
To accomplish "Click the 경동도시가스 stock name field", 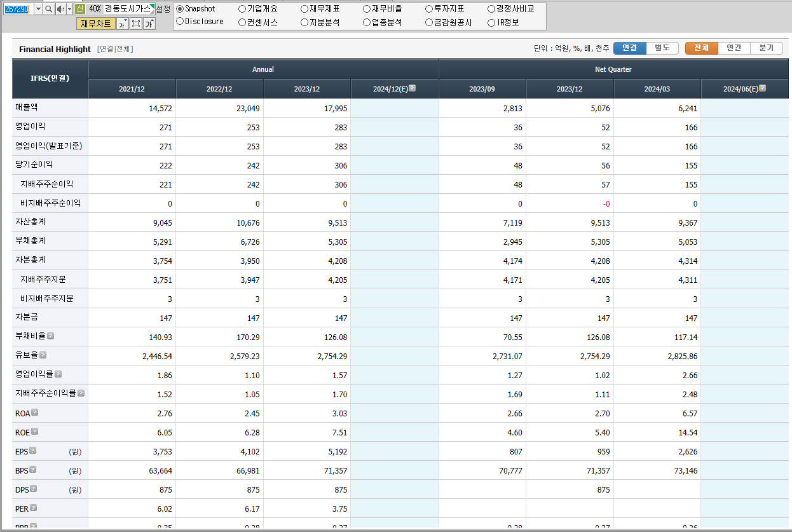I will (x=130, y=9).
